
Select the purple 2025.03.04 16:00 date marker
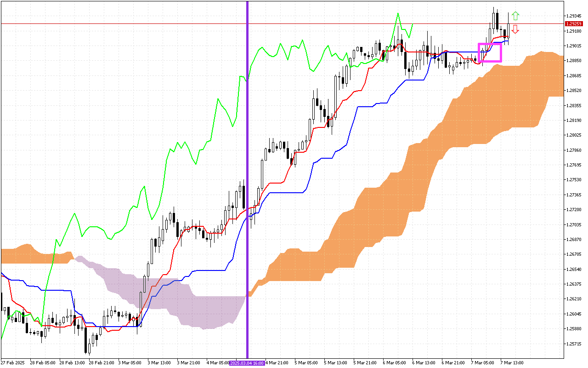pos(247,363)
